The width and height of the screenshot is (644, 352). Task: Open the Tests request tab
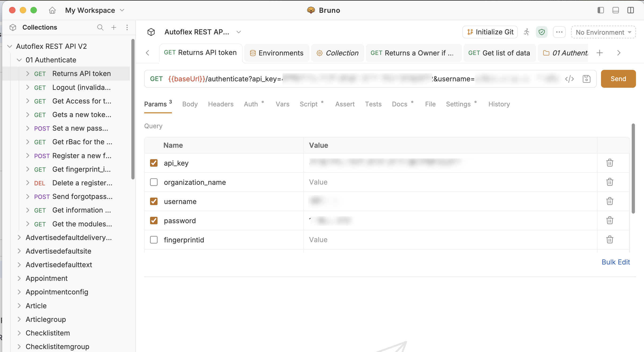pos(373,104)
